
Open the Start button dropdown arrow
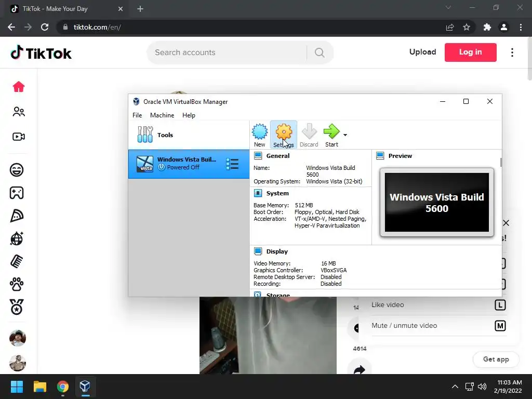345,135
